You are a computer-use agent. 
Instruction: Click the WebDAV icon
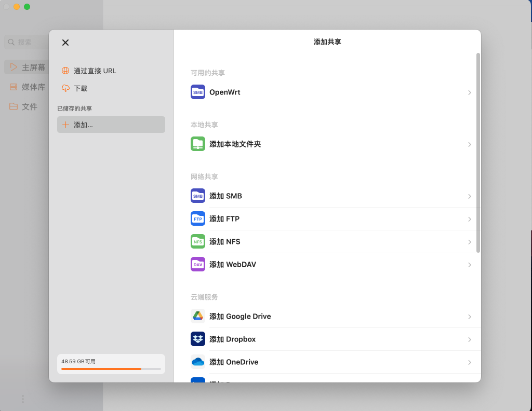coord(197,264)
